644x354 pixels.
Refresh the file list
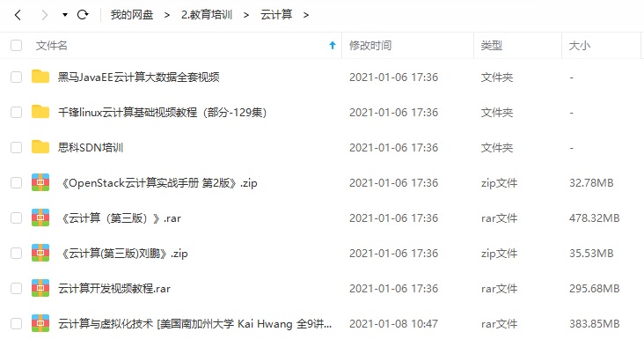tap(83, 15)
